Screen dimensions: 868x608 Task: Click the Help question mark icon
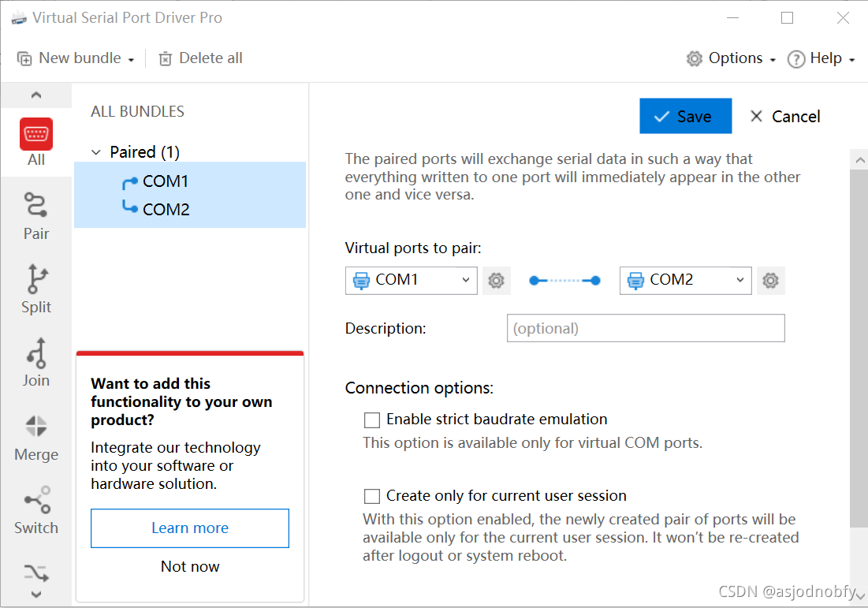(x=796, y=58)
